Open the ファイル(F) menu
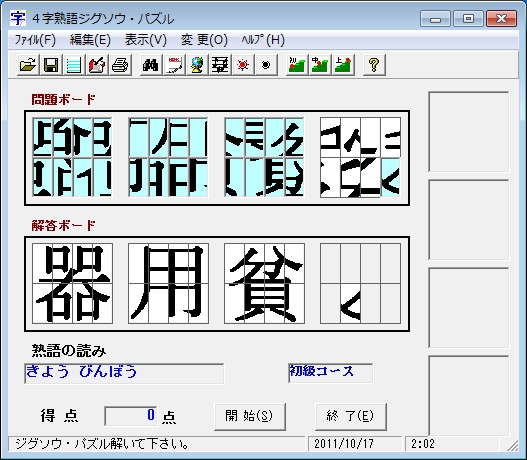This screenshot has width=527, height=460. [35, 40]
